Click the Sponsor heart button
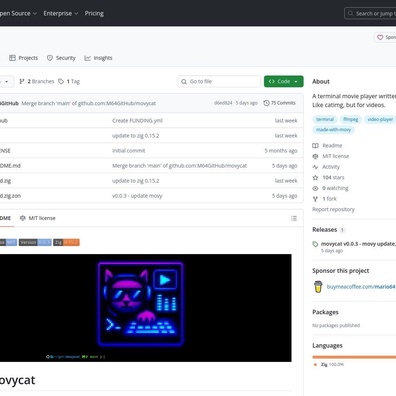Image resolution: width=396 pixels, height=396 pixels. click(x=385, y=37)
